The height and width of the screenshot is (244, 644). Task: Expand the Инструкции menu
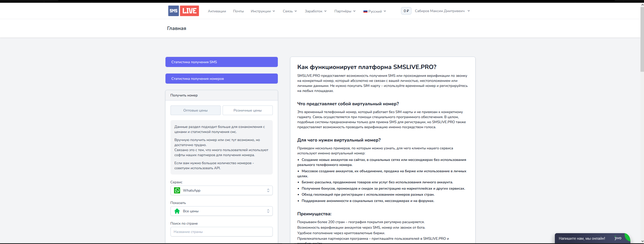point(263,11)
